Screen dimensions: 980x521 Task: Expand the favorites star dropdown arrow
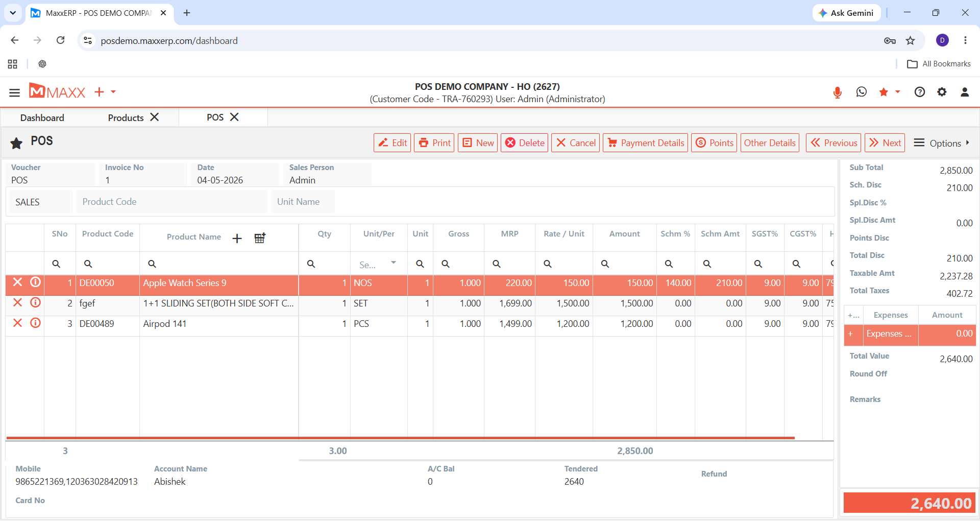pyautogui.click(x=898, y=92)
